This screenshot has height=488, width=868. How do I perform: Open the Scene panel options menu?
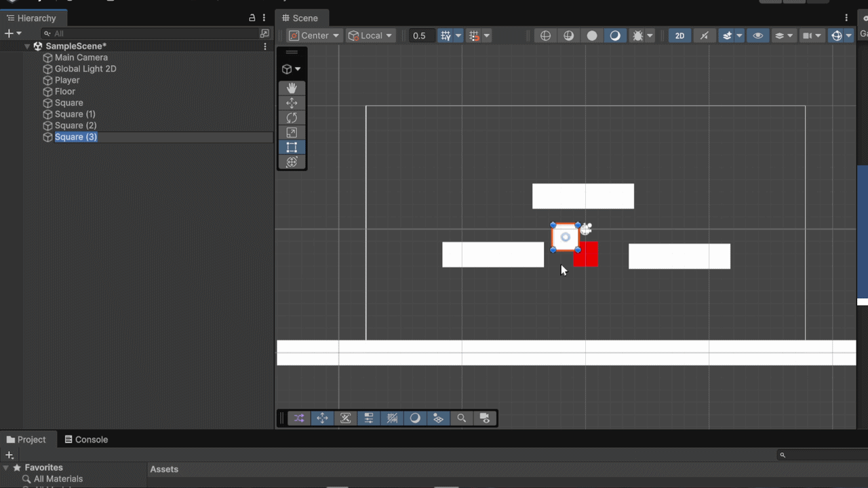tap(845, 18)
